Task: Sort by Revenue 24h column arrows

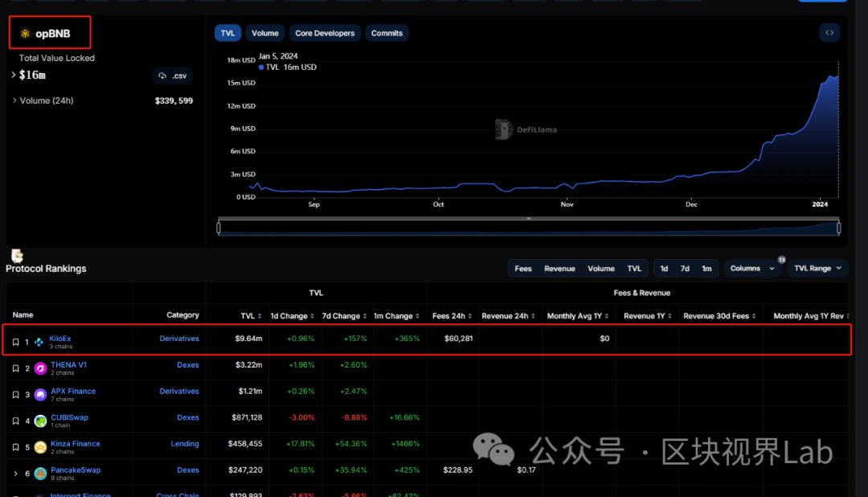Action: tap(533, 316)
